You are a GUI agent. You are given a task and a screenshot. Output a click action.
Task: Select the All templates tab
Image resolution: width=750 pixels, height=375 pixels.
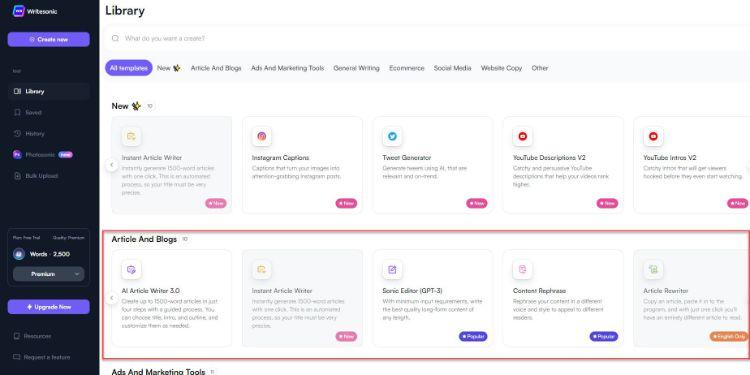point(129,68)
